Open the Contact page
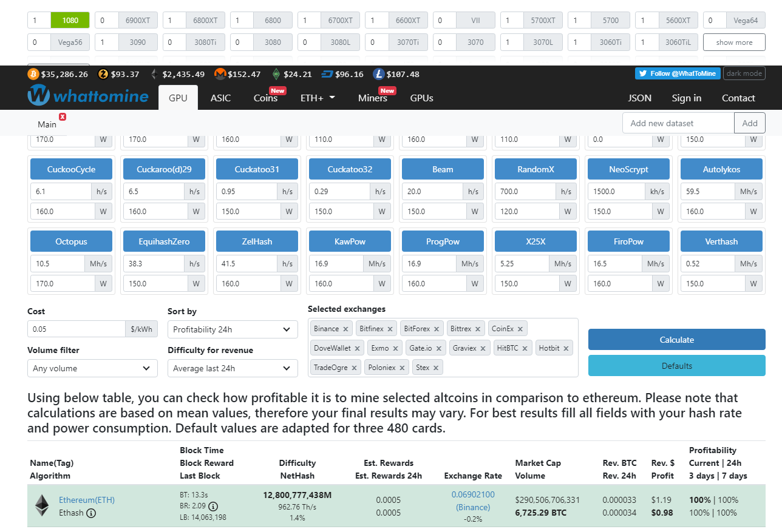 tap(738, 98)
